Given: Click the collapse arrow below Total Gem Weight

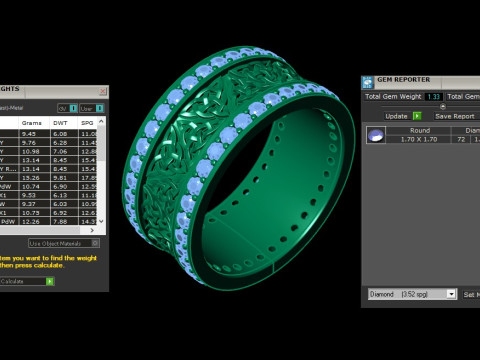Looking at the screenshot, I should pos(443,107).
